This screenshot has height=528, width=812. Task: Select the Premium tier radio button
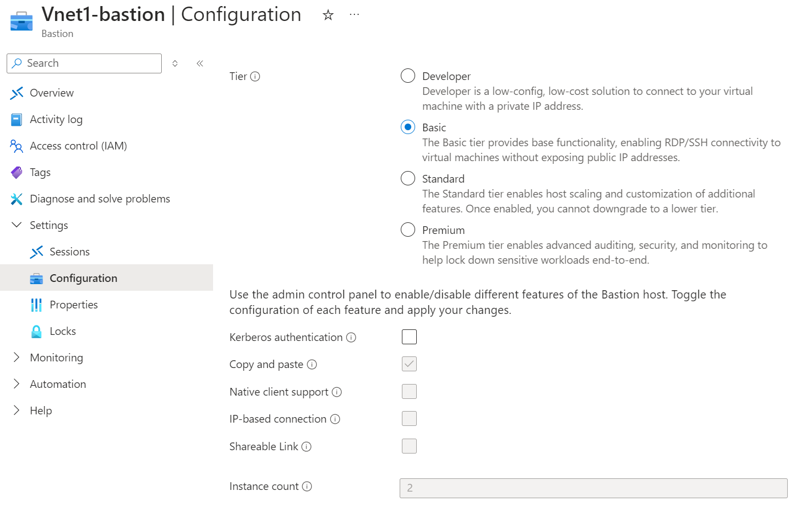[408, 230]
